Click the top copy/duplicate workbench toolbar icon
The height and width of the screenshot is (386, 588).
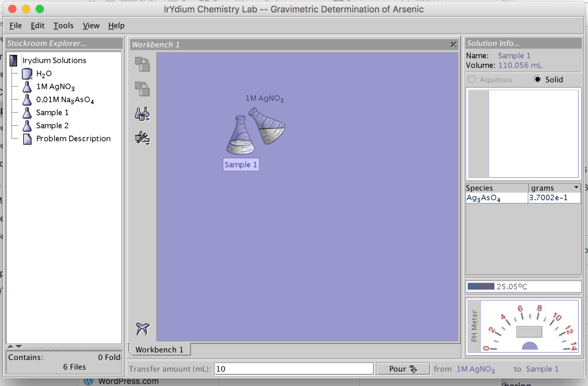pos(142,64)
